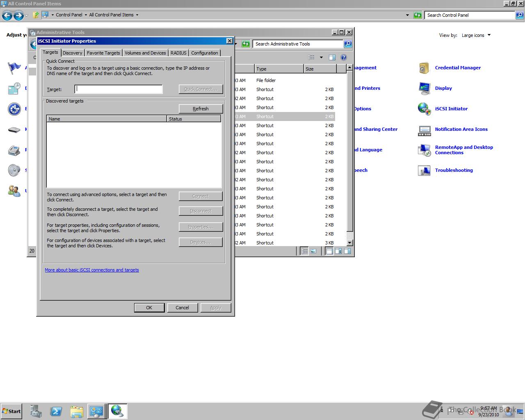
Task: Sort by Size column in Administrative Tools
Action: (x=320, y=69)
